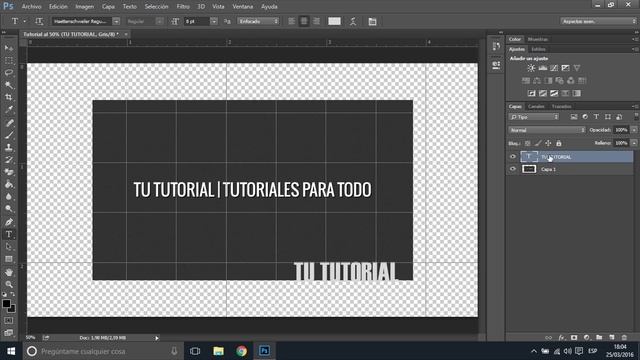Click the text color swatch

pyautogui.click(x=334, y=21)
